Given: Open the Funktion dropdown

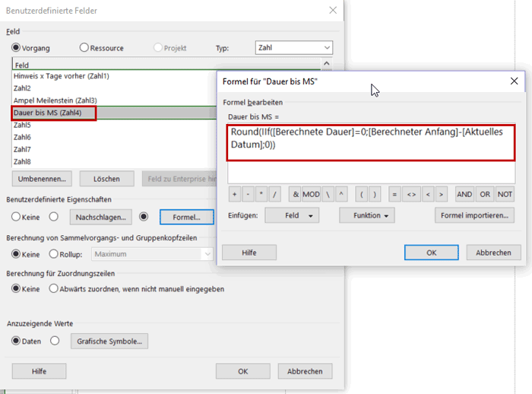Looking at the screenshot, I should (x=368, y=216).
